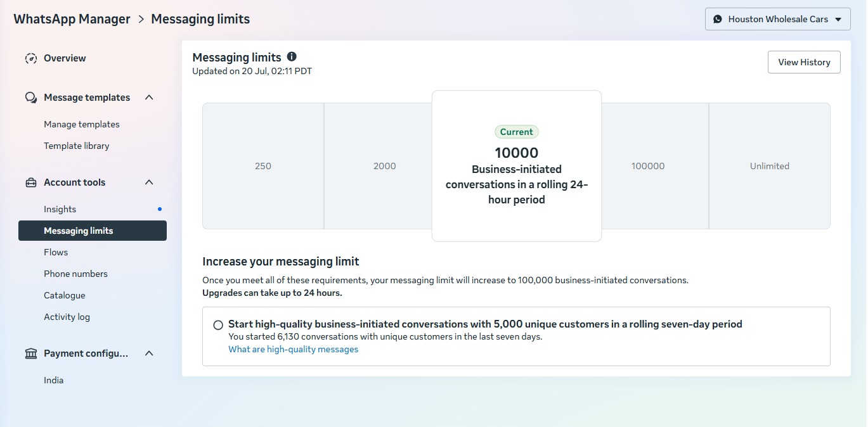Image resolution: width=868 pixels, height=427 pixels.
Task: Click 'Updated on 20 Jul, 02:11 PDT' text
Action: (x=252, y=71)
